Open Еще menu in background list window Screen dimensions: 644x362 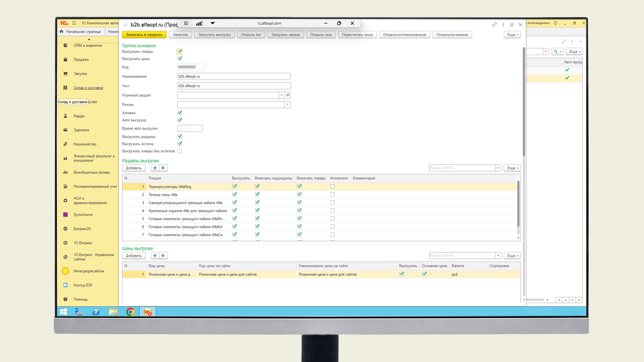(x=574, y=51)
